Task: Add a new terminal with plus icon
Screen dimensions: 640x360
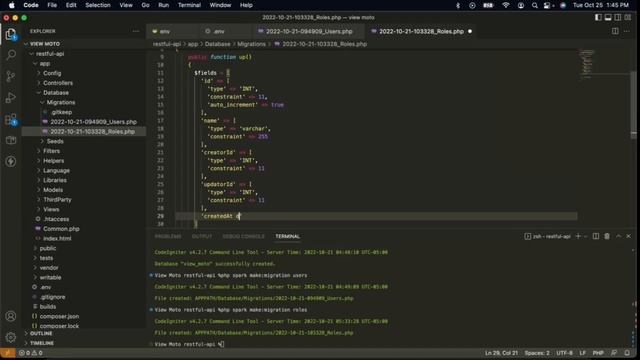Action: click(578, 236)
